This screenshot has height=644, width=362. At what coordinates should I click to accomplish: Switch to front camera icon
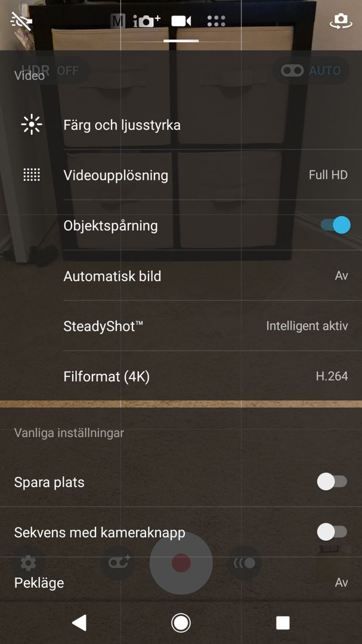click(341, 21)
